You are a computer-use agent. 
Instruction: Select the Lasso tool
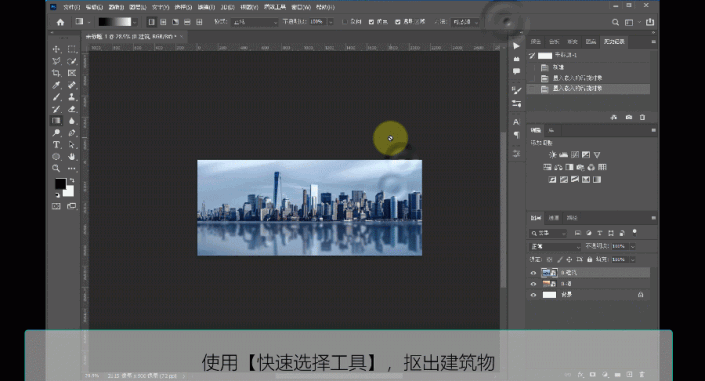point(56,61)
